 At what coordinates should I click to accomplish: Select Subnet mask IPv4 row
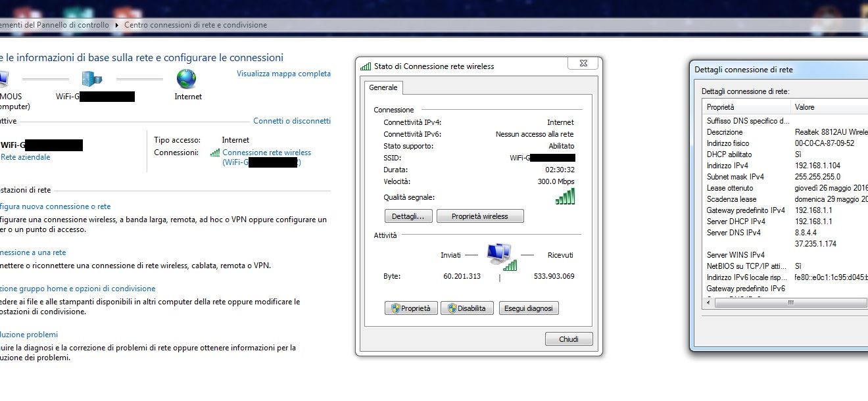pos(786,177)
